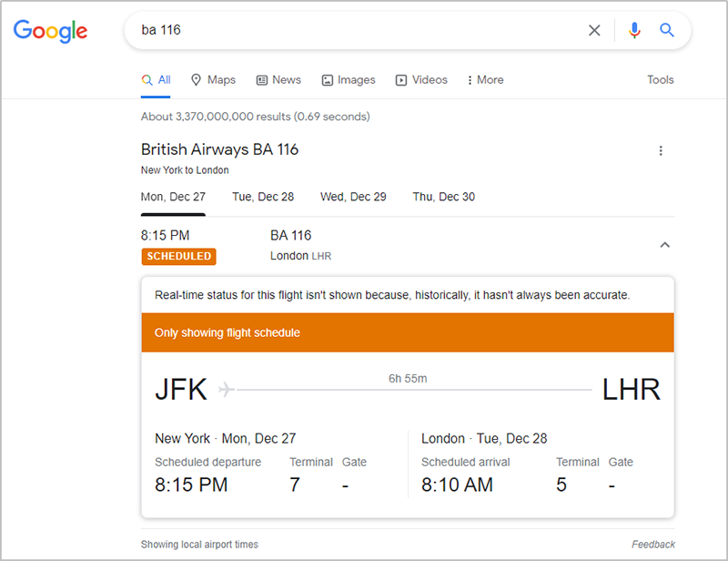This screenshot has height=561, width=728.
Task: Click the Feedback link
Action: [x=653, y=545]
